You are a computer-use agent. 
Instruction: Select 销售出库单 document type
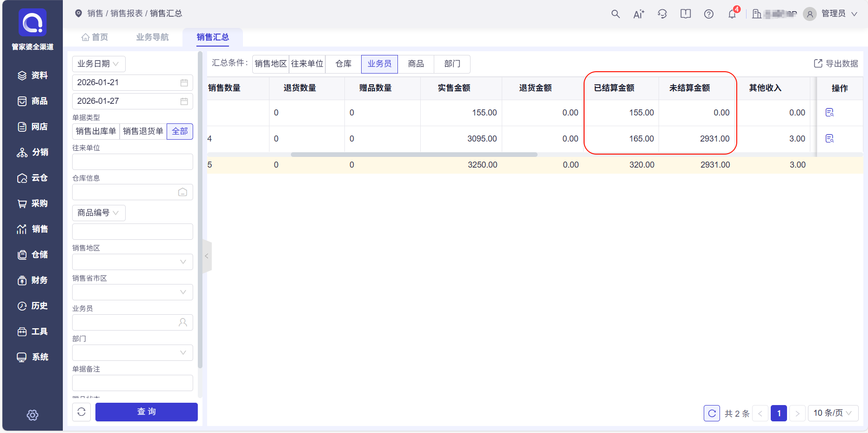click(96, 131)
